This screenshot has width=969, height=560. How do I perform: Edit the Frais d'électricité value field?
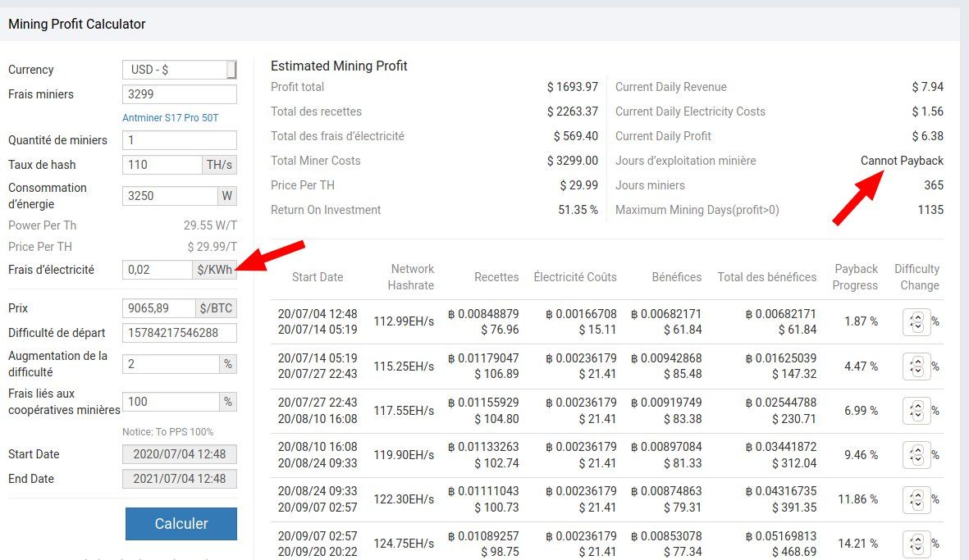tap(158, 270)
